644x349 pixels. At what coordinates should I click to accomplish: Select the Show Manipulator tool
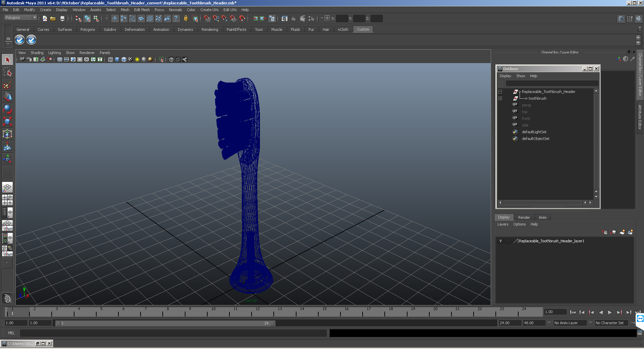[x=7, y=159]
